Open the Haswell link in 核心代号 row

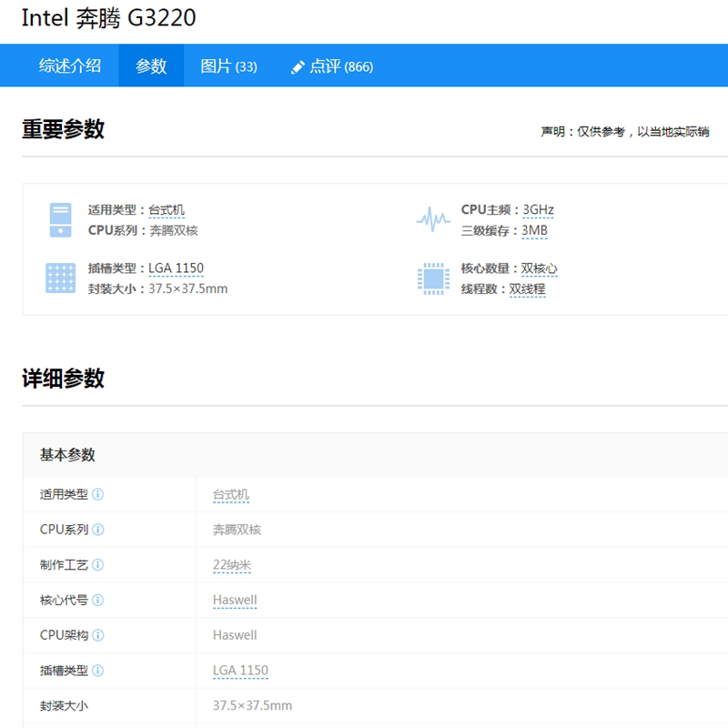pyautogui.click(x=235, y=601)
